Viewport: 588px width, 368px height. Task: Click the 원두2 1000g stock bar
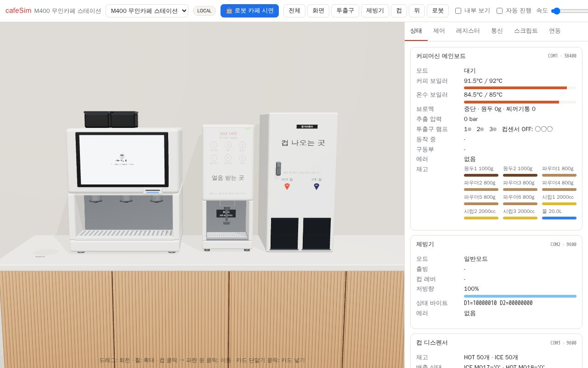tap(520, 175)
